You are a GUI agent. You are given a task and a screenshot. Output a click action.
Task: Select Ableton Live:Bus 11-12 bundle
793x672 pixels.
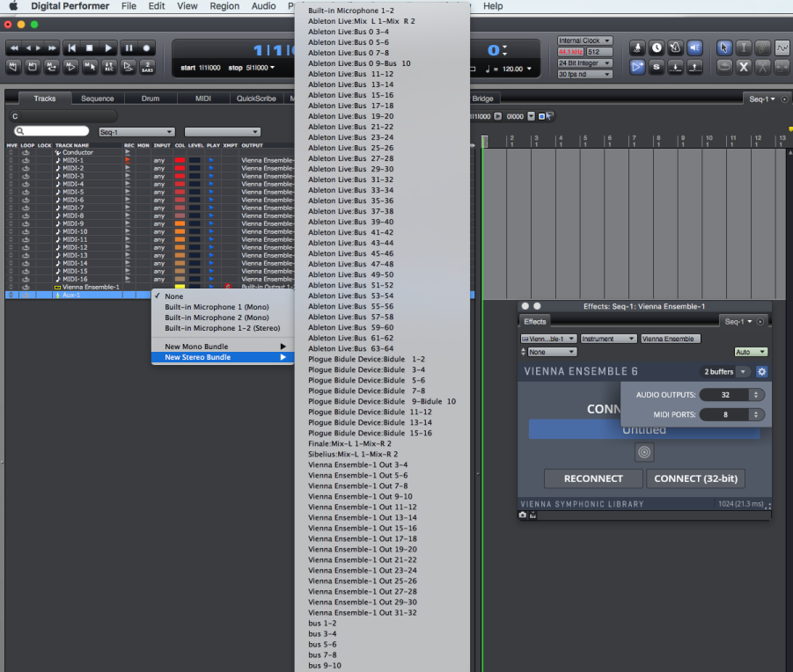tap(382, 74)
